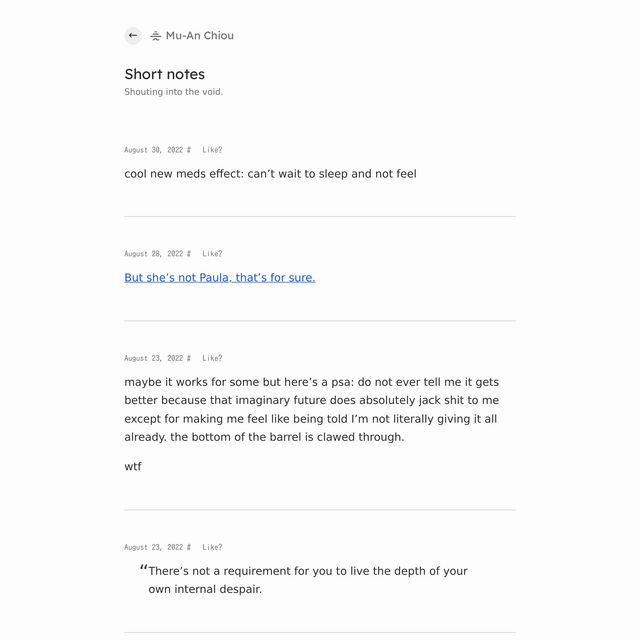Like the August 28, 2022 note
This screenshot has height=640, width=640.
[212, 254]
